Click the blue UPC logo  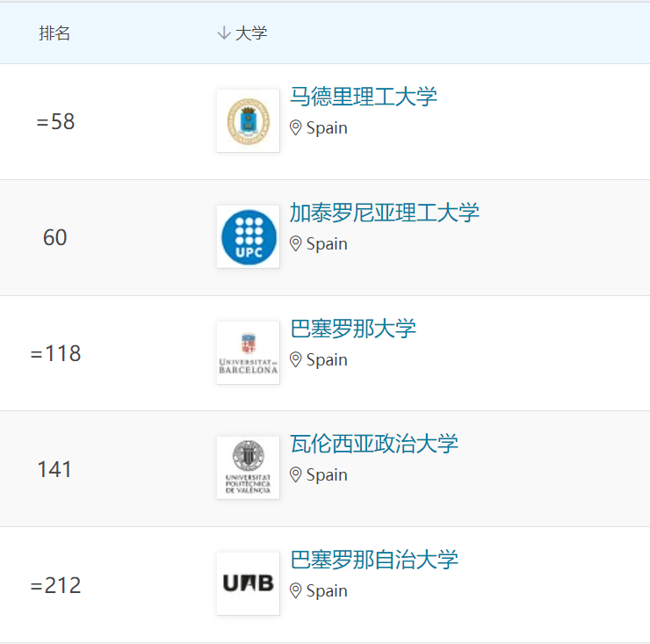point(248,237)
